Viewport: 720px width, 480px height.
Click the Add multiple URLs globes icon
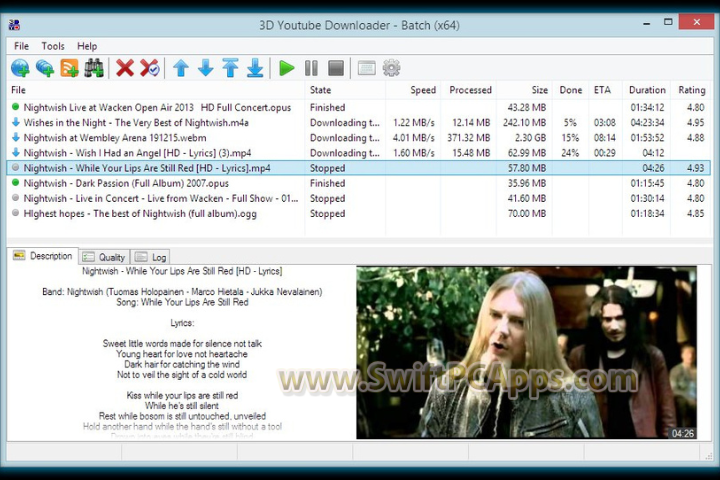tap(45, 68)
